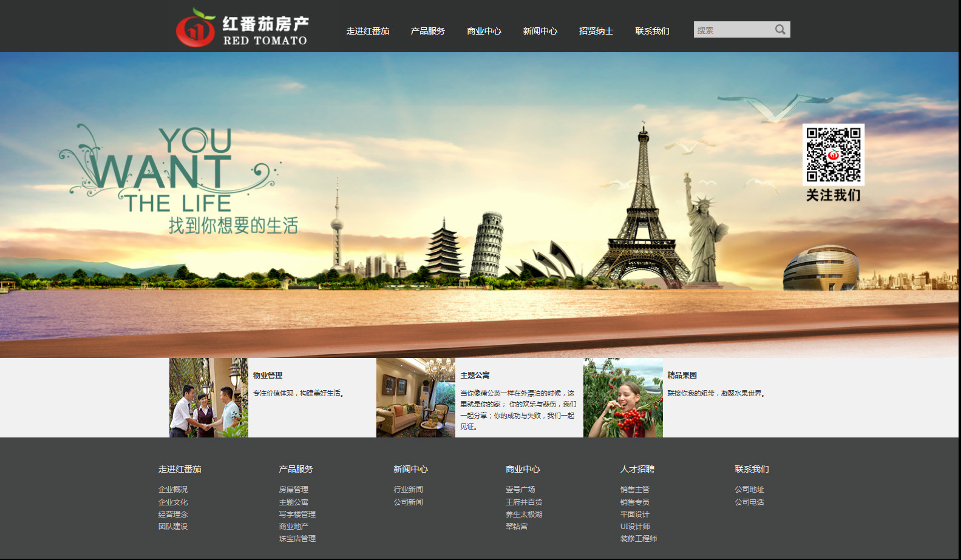The image size is (961, 560).
Task: Click the Red Tomato logo
Action: click(242, 27)
